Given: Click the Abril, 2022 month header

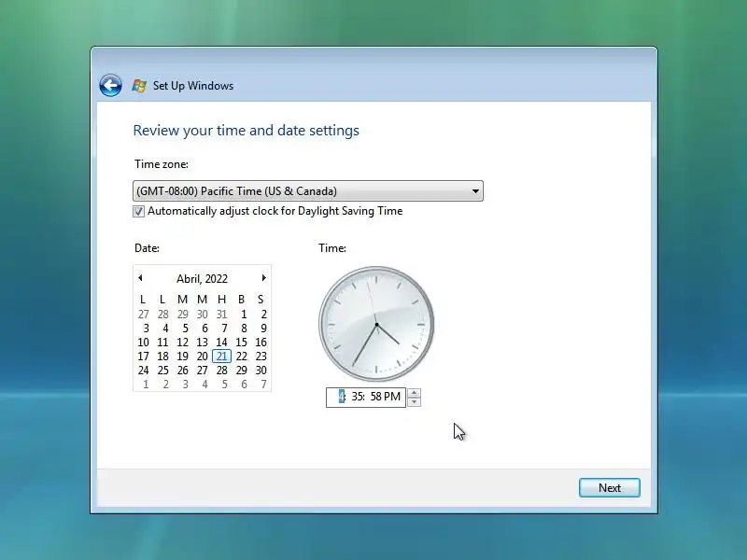Looking at the screenshot, I should click(202, 278).
